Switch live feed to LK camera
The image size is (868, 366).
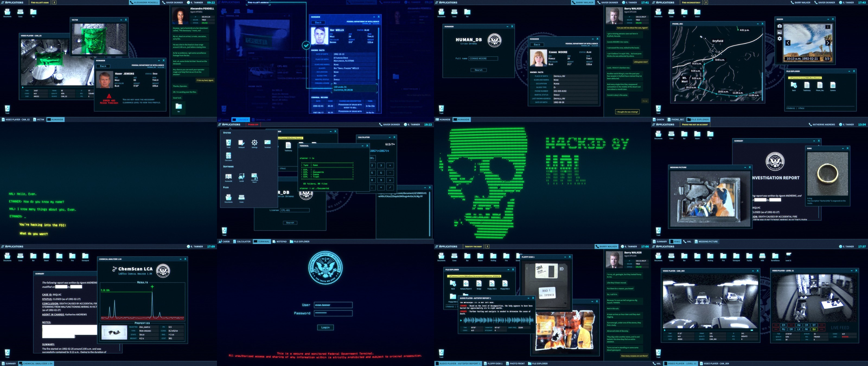click(799, 329)
